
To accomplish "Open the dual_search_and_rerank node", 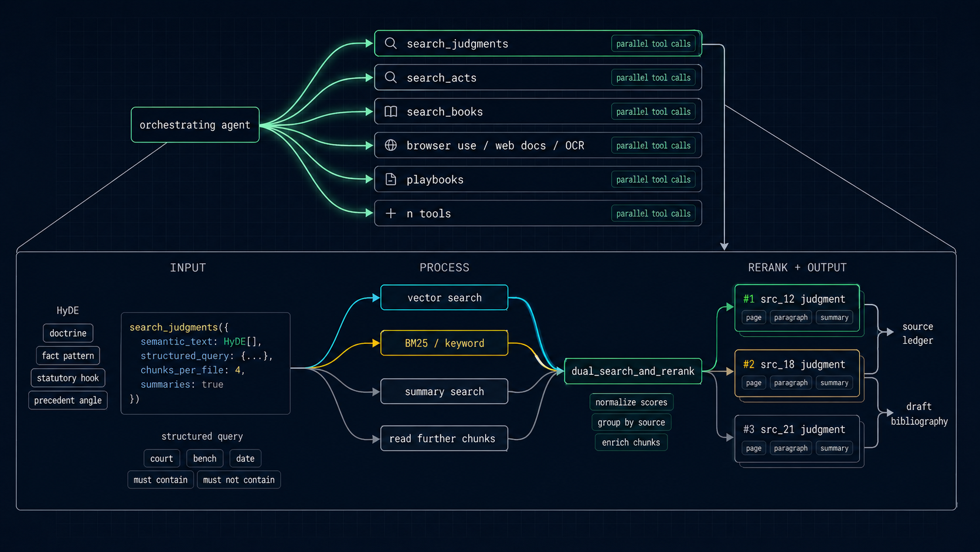I will pyautogui.click(x=632, y=371).
